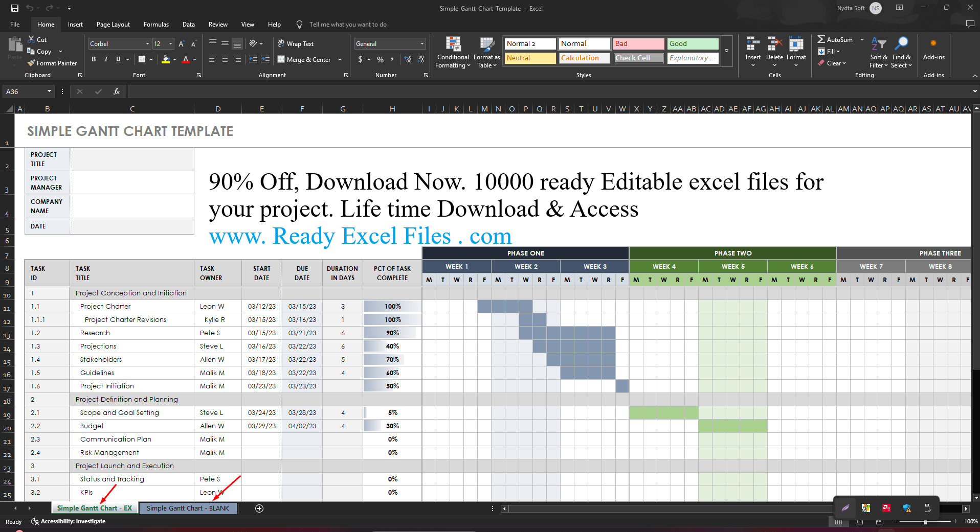Align text to the left
Screen dimensions: 980x532
(x=213, y=59)
